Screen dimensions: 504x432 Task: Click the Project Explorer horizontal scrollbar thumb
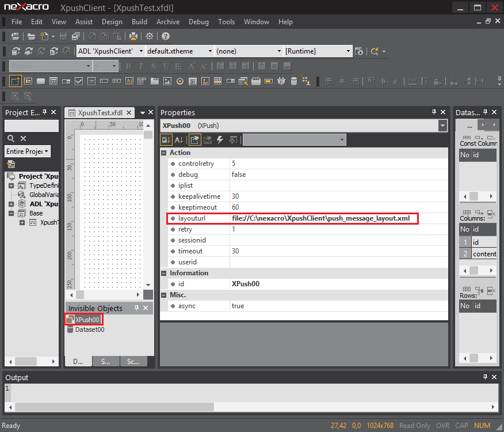coord(26,362)
